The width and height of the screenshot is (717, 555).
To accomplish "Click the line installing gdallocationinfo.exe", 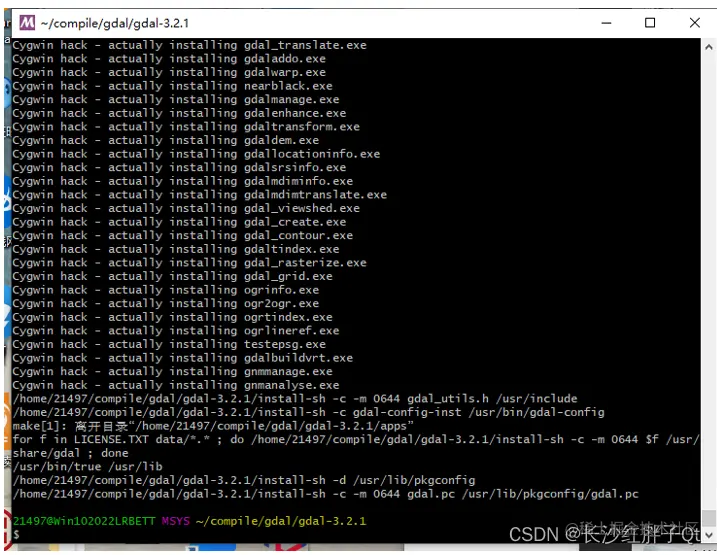I will click(196, 154).
